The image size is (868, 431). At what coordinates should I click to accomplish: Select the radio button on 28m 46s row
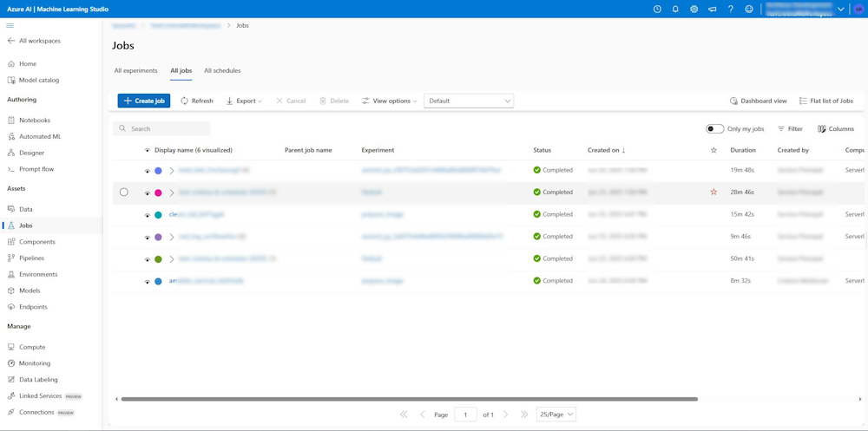click(x=124, y=192)
